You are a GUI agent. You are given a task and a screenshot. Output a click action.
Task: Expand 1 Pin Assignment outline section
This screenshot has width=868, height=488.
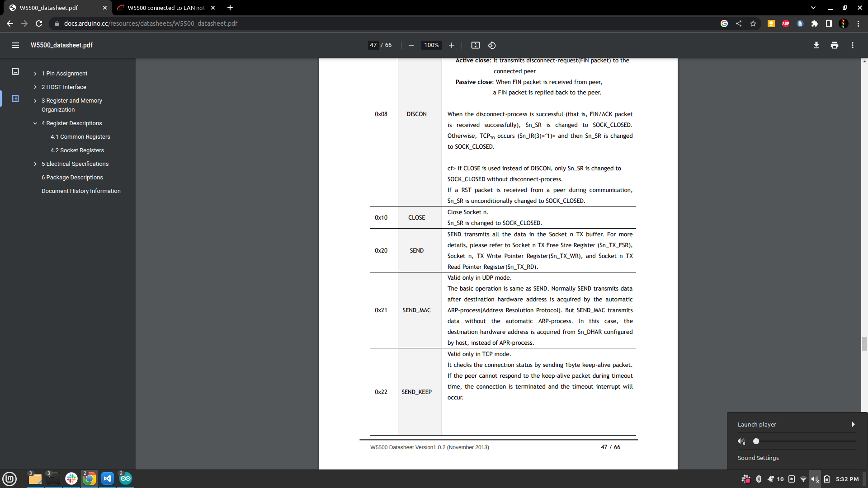pyautogui.click(x=35, y=74)
